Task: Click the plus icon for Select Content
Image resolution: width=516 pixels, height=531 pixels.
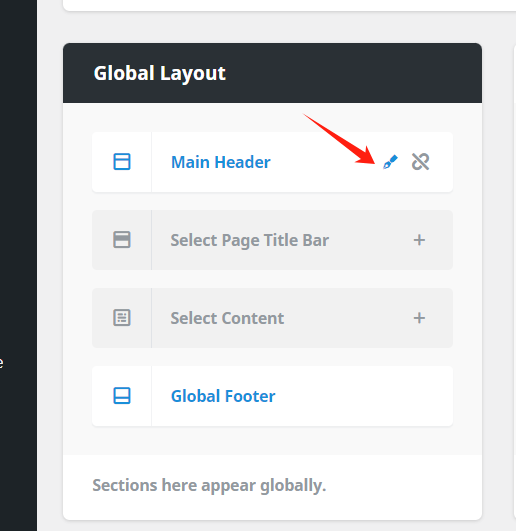Action: [419, 318]
